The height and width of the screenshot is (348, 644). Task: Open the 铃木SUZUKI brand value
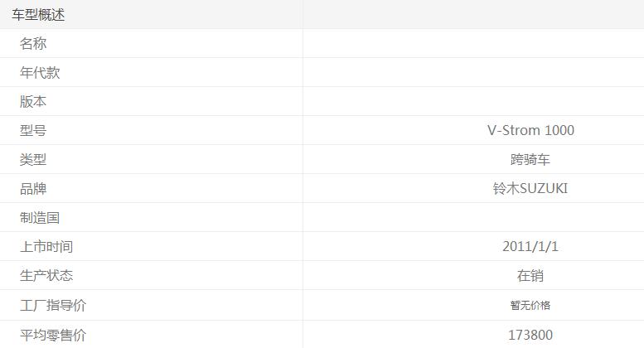(530, 189)
